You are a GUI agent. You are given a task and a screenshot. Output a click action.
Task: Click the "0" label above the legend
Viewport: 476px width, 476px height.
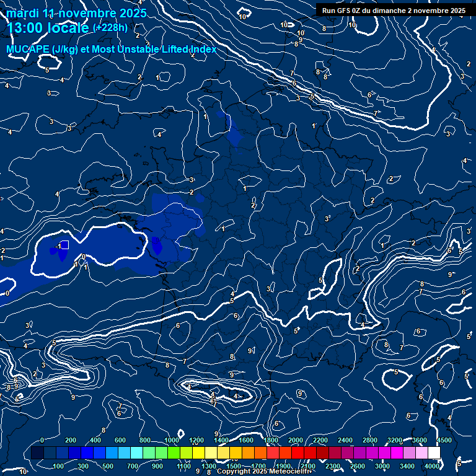42,440
